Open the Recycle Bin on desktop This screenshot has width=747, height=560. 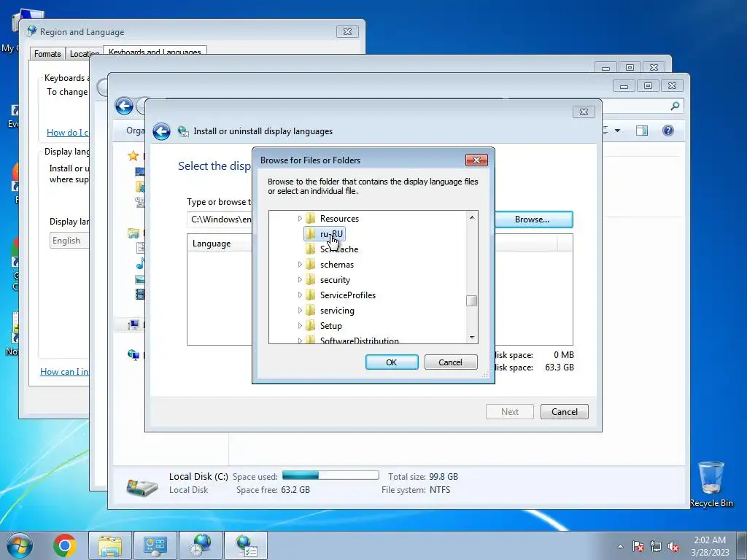click(x=711, y=484)
